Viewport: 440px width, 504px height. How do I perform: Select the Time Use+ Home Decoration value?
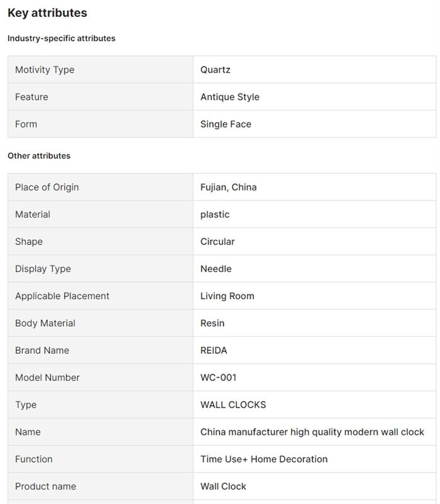264,459
